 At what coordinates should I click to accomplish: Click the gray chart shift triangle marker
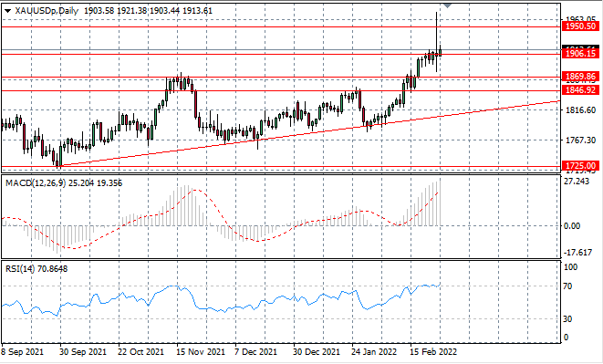[447, 5]
